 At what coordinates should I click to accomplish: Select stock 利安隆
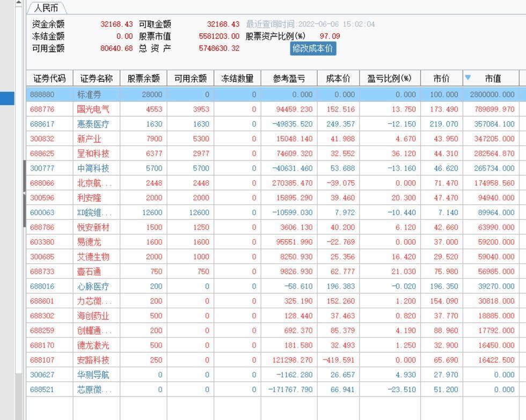(89, 198)
